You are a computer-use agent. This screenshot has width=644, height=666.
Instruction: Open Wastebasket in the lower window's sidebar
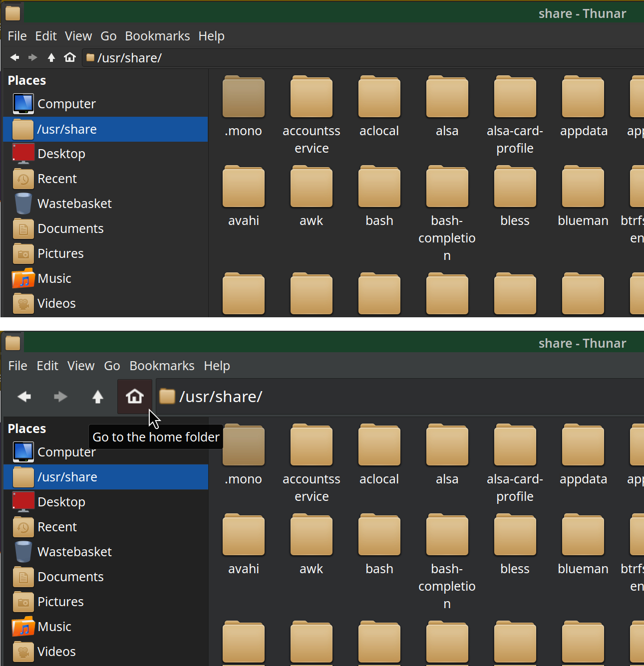[106, 552]
